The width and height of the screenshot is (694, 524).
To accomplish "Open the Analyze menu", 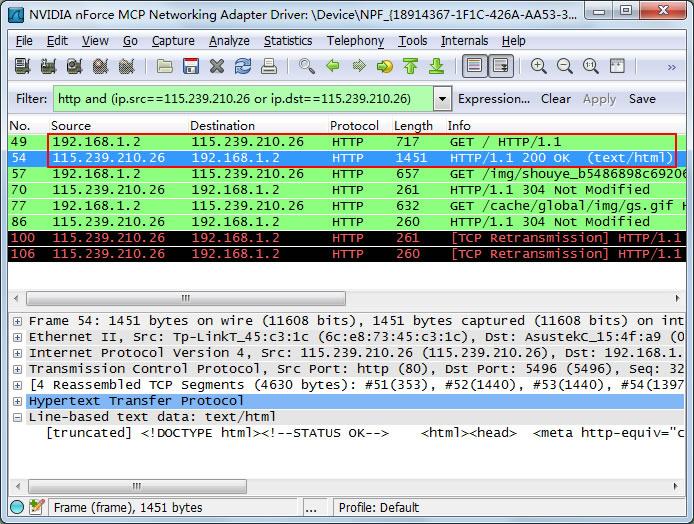I will pos(229,41).
